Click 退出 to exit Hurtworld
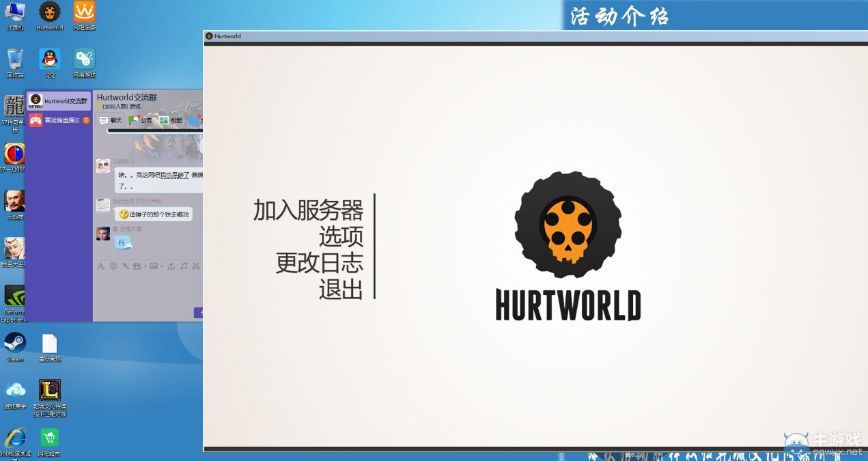Viewport: 868px width, 461px height. click(x=341, y=290)
